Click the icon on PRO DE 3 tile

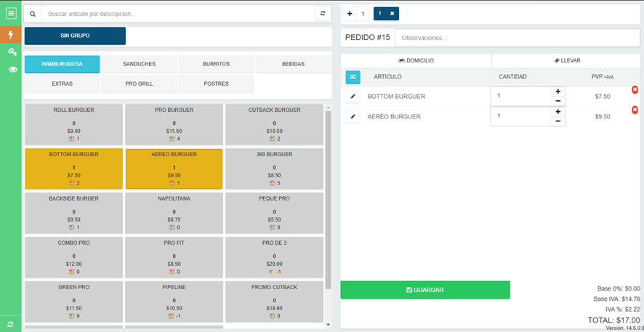(271, 272)
